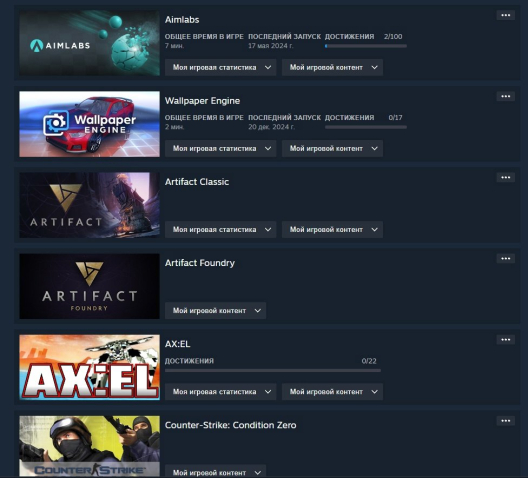Open the Artifact Classic title link
528x478 pixels.
click(x=197, y=182)
